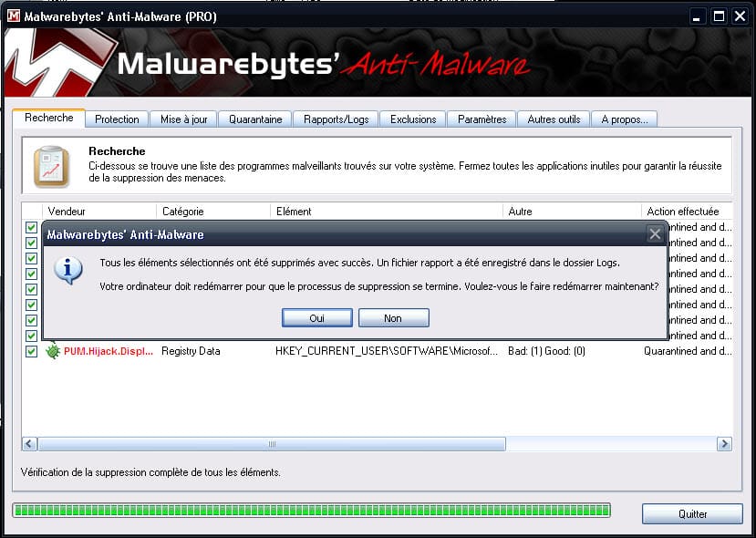This screenshot has width=756, height=538.
Task: Sort results by the Catégorie column header
Action: 213,212
